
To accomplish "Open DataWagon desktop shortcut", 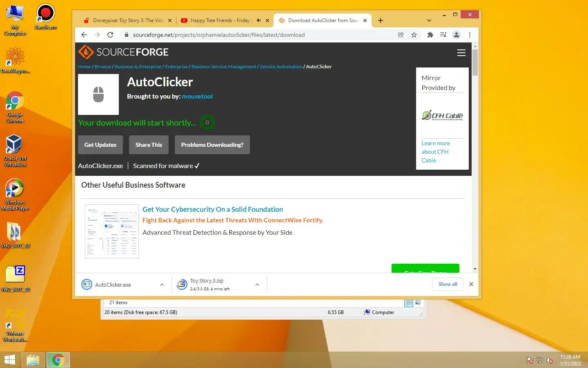I will coord(15,60).
